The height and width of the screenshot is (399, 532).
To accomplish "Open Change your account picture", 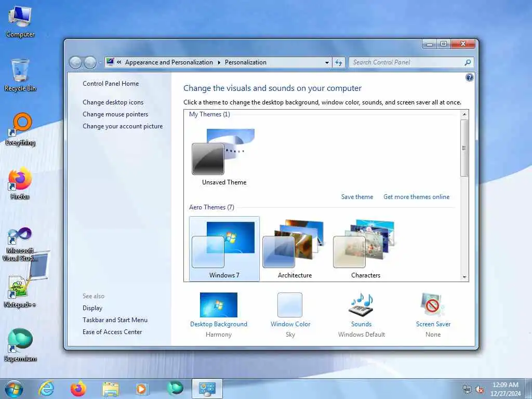I will [x=123, y=126].
